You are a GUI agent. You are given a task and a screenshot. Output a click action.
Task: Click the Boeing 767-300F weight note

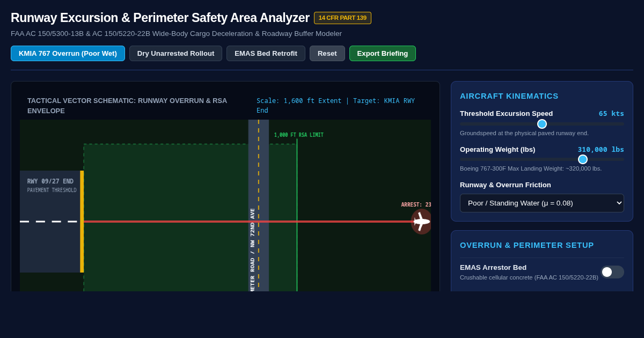(531, 168)
